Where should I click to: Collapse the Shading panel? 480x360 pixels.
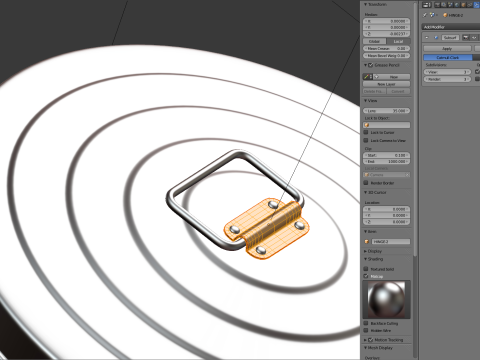click(x=365, y=259)
